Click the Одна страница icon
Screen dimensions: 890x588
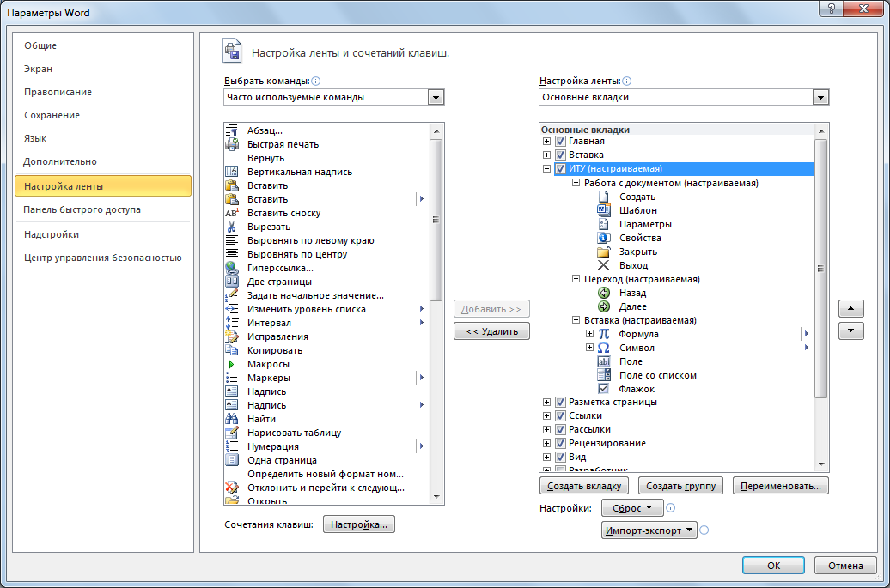click(x=232, y=460)
